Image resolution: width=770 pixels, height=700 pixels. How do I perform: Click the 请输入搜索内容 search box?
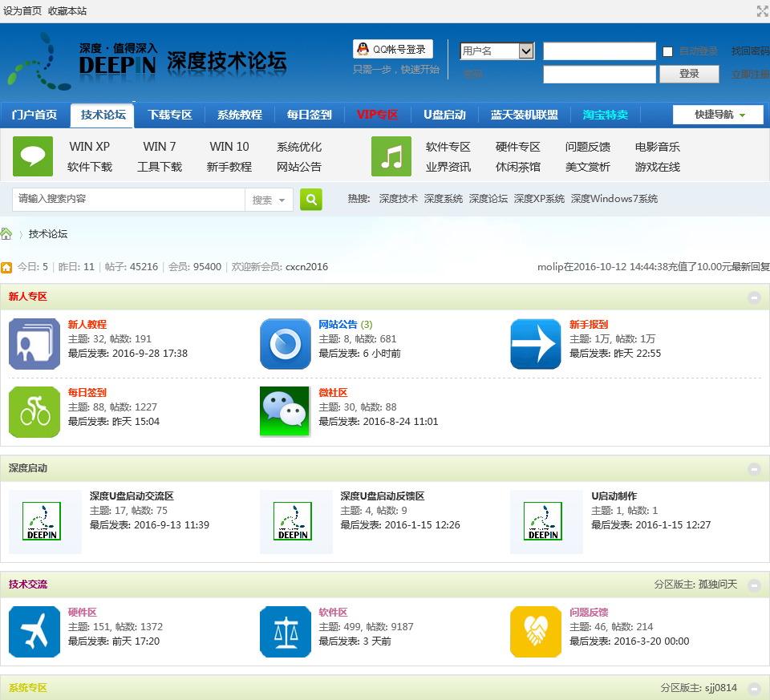(128, 200)
